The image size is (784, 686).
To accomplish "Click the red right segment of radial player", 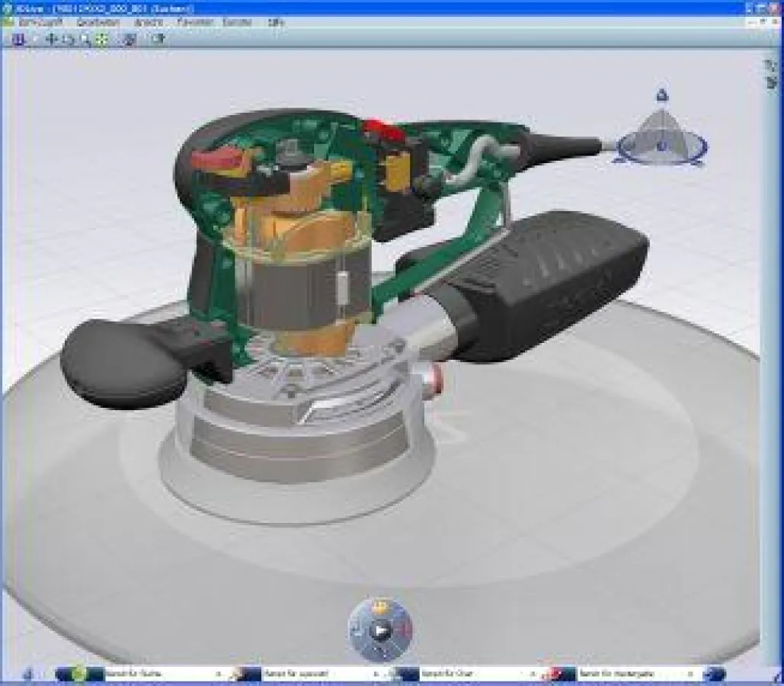I will [405, 628].
